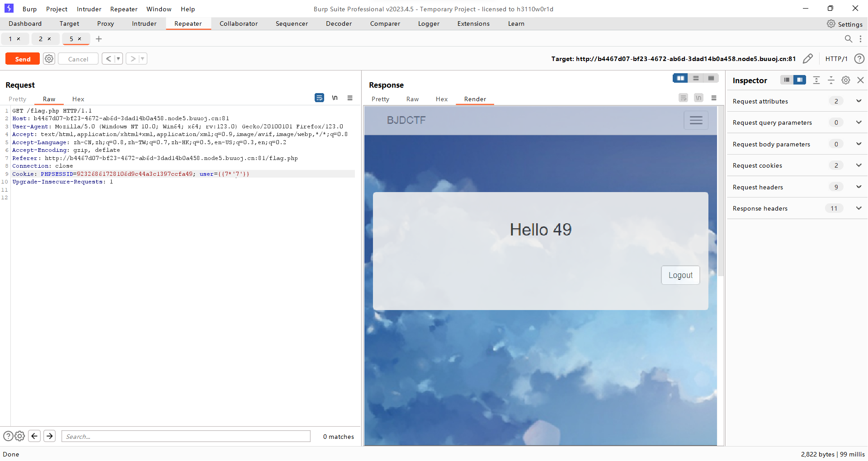Image resolution: width=868 pixels, height=461 pixels.
Task: Switch response view to Hex
Action: [442, 99]
